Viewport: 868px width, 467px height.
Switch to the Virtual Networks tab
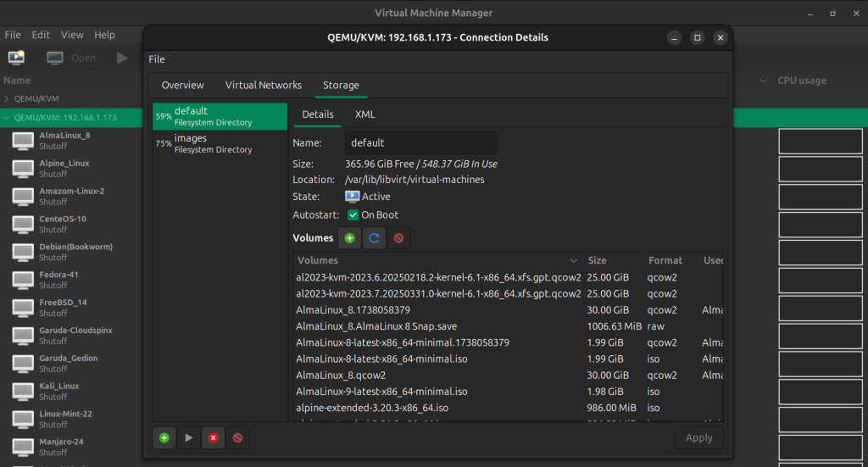coord(264,86)
